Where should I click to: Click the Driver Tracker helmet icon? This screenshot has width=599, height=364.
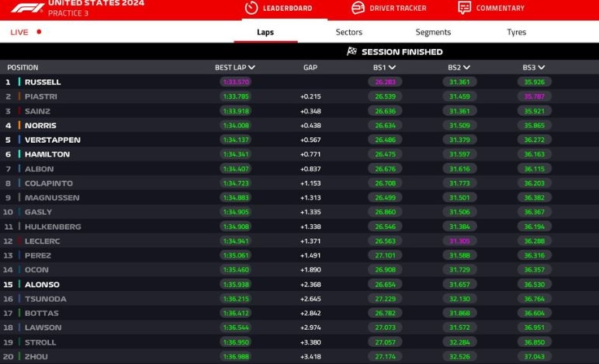(x=358, y=8)
